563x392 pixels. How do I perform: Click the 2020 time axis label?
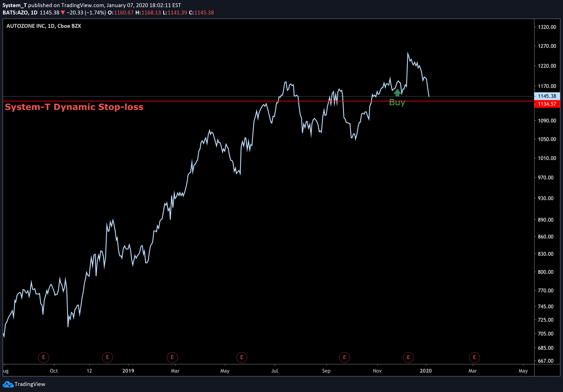426,371
